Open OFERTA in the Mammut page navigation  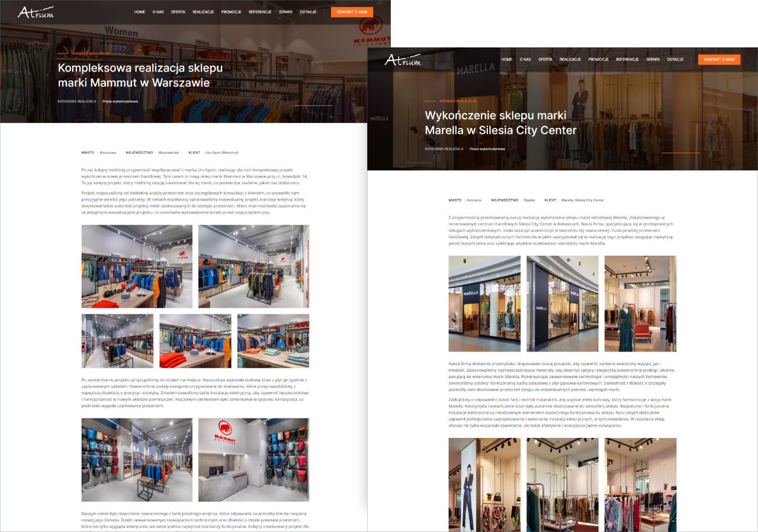[178, 12]
